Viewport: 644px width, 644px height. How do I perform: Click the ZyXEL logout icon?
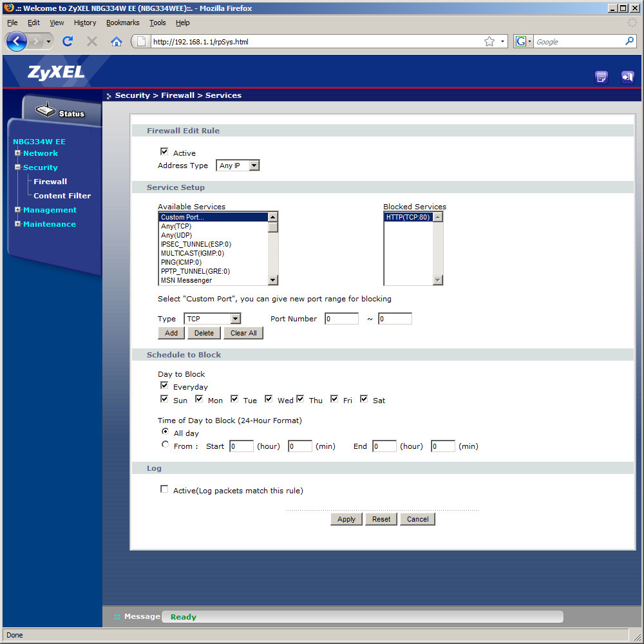pos(627,77)
